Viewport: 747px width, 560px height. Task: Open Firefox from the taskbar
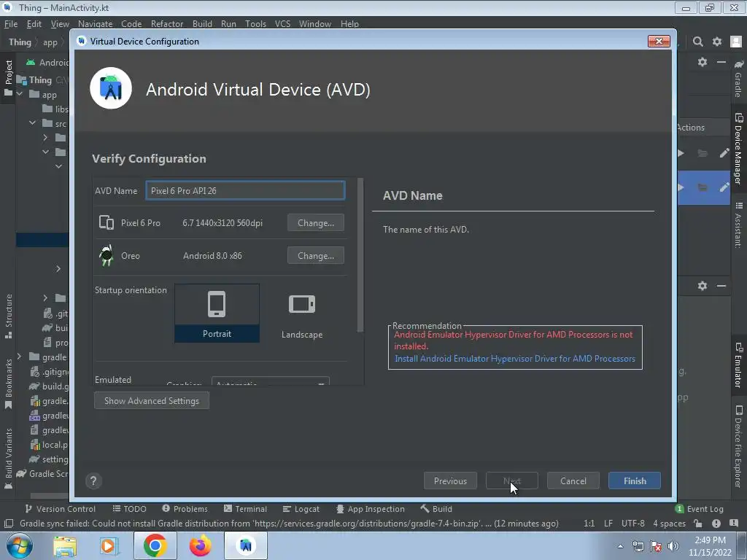point(200,545)
